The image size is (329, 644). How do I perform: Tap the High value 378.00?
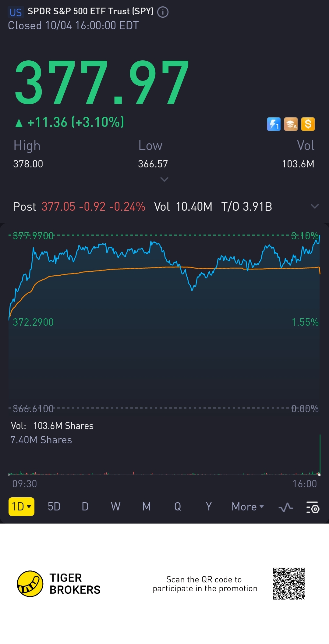tap(28, 164)
